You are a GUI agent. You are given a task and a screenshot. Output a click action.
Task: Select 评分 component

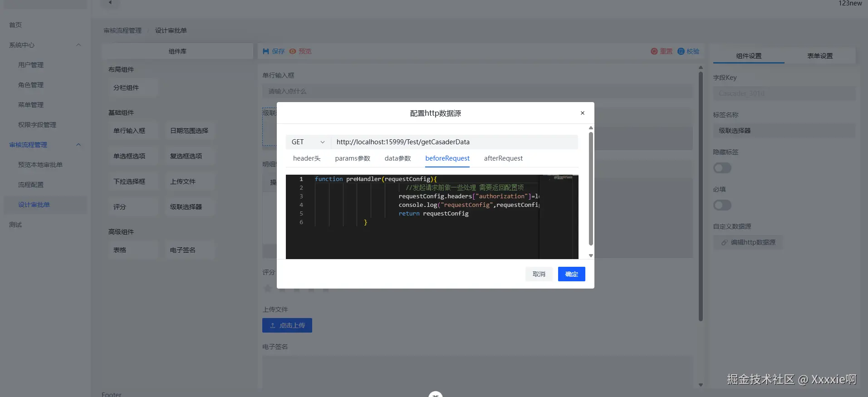(133, 207)
